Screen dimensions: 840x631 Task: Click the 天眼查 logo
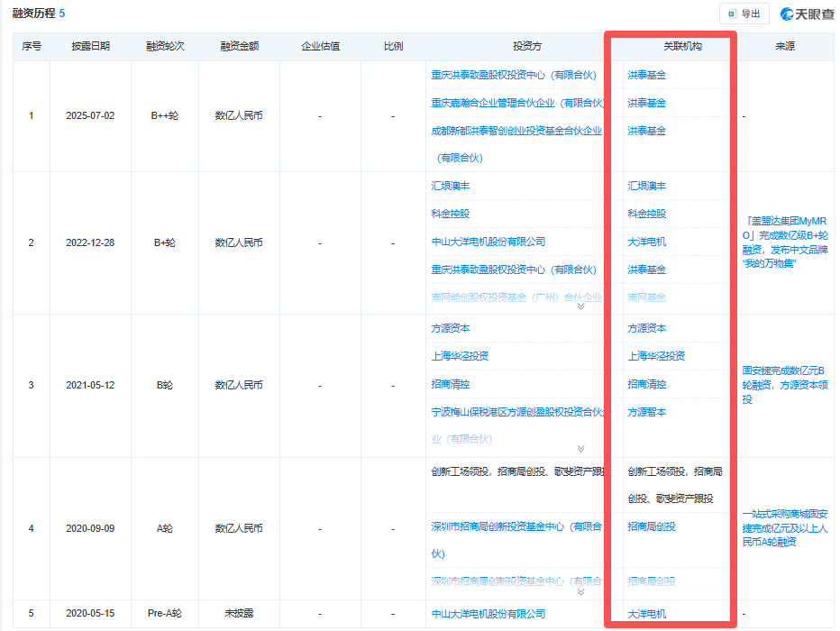[x=808, y=14]
